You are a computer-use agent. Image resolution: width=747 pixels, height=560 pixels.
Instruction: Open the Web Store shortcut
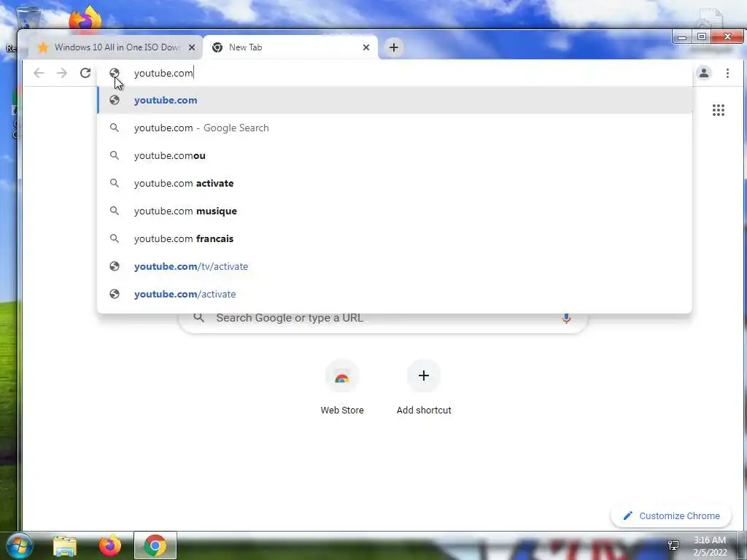click(x=342, y=388)
